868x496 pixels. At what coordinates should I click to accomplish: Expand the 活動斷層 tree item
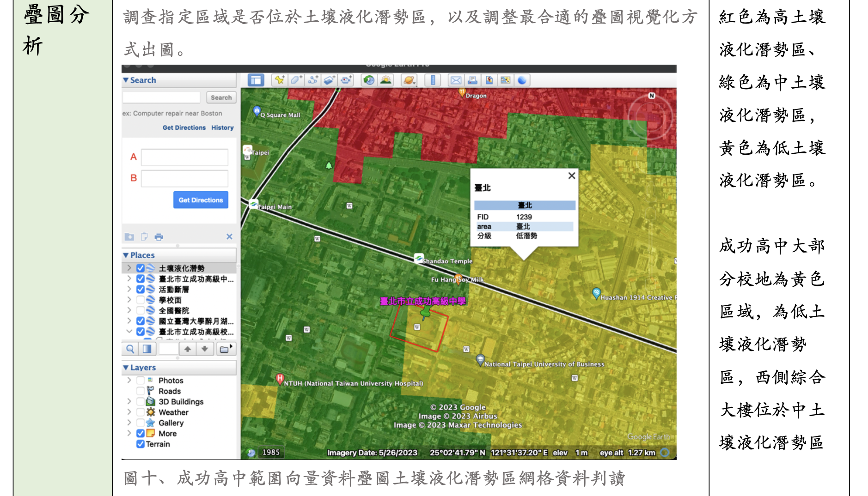click(129, 290)
